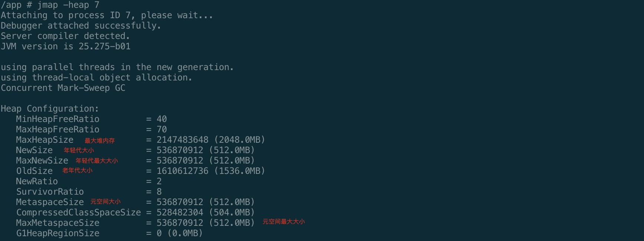Click the red annotation beside MaxNewSize
Image resolution: width=644 pixels, height=241 pixels.
point(97,161)
